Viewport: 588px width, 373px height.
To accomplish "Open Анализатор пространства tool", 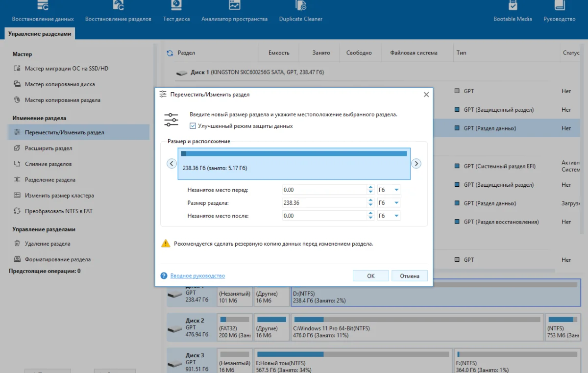I will click(234, 12).
